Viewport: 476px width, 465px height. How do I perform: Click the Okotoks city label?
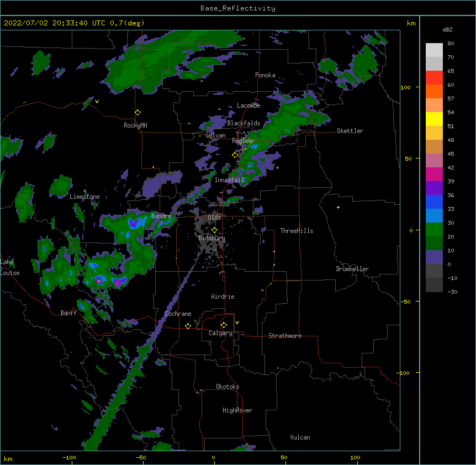[x=228, y=387]
